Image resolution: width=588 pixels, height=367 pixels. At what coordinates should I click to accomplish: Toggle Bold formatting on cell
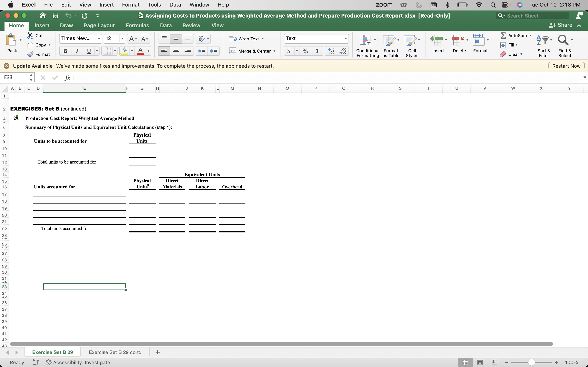65,51
